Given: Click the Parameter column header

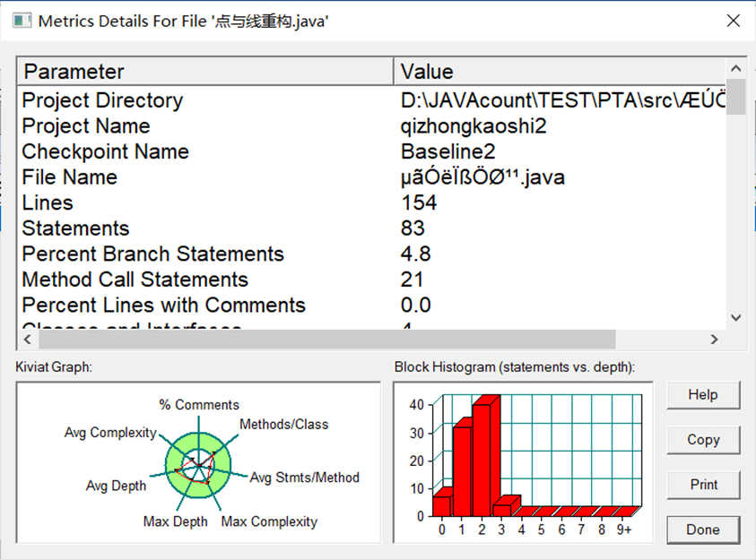Looking at the screenshot, I should tap(205, 72).
